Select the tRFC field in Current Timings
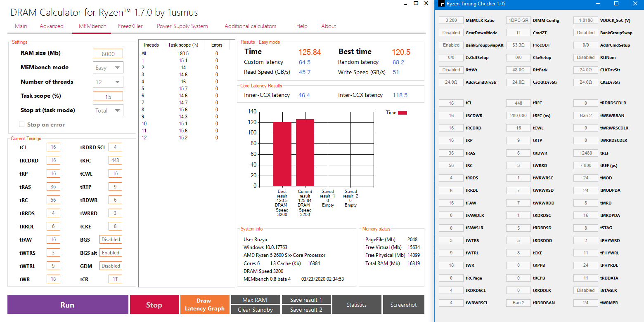The height and width of the screenshot is (322, 644). (x=115, y=160)
